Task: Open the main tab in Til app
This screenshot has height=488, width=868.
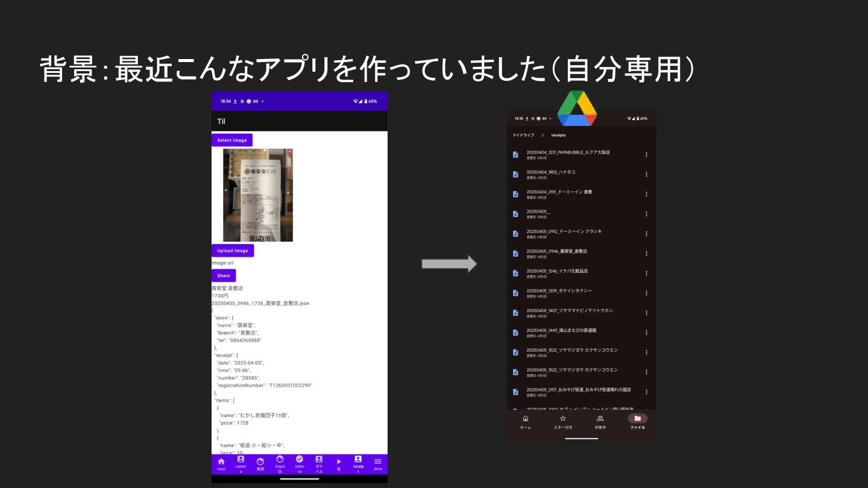Action: pyautogui.click(x=221, y=464)
